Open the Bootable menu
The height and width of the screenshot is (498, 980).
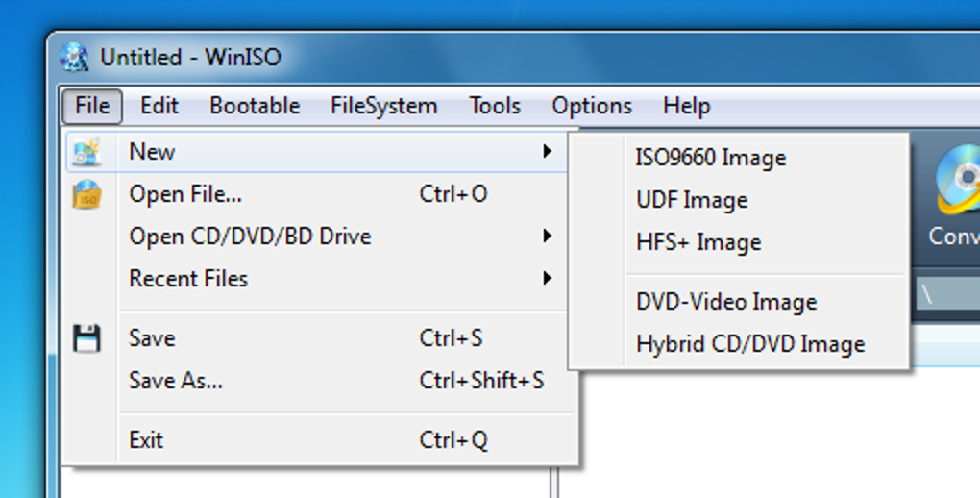click(255, 106)
